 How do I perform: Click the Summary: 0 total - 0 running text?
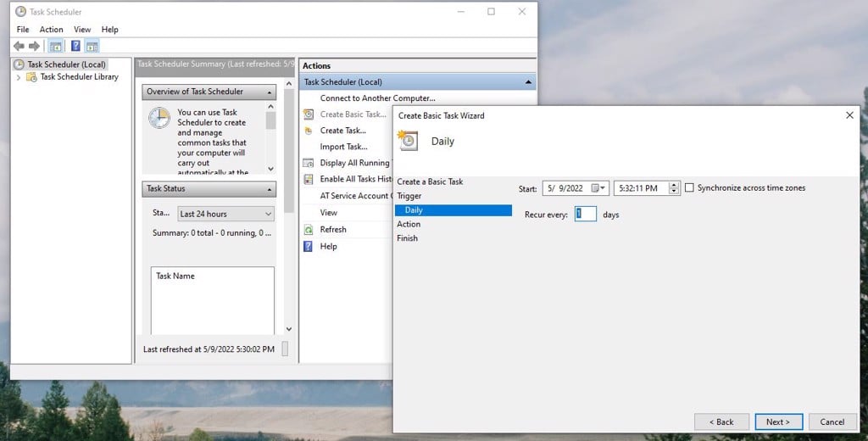(x=212, y=233)
